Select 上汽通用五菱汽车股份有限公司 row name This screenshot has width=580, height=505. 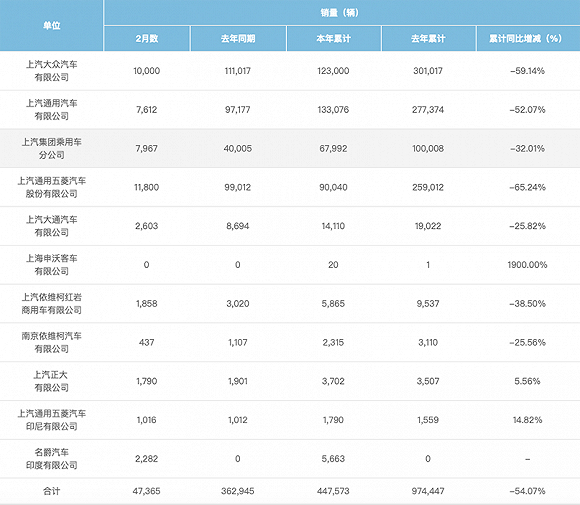[51, 187]
